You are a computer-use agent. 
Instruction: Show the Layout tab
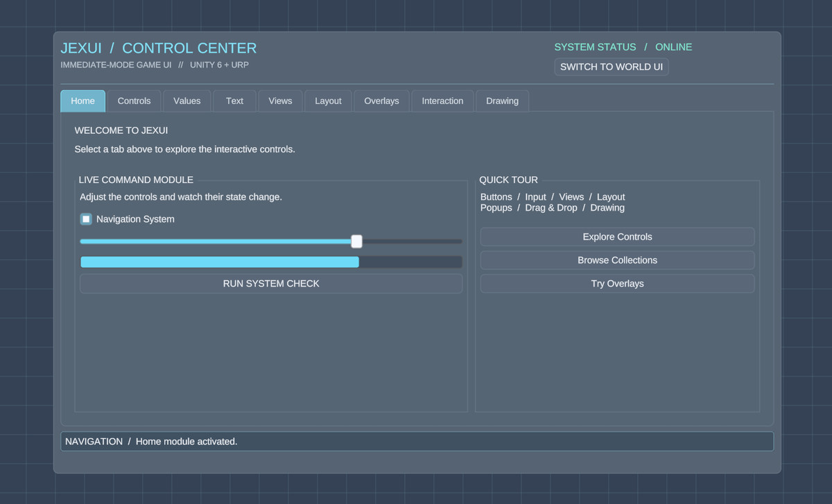tap(328, 101)
